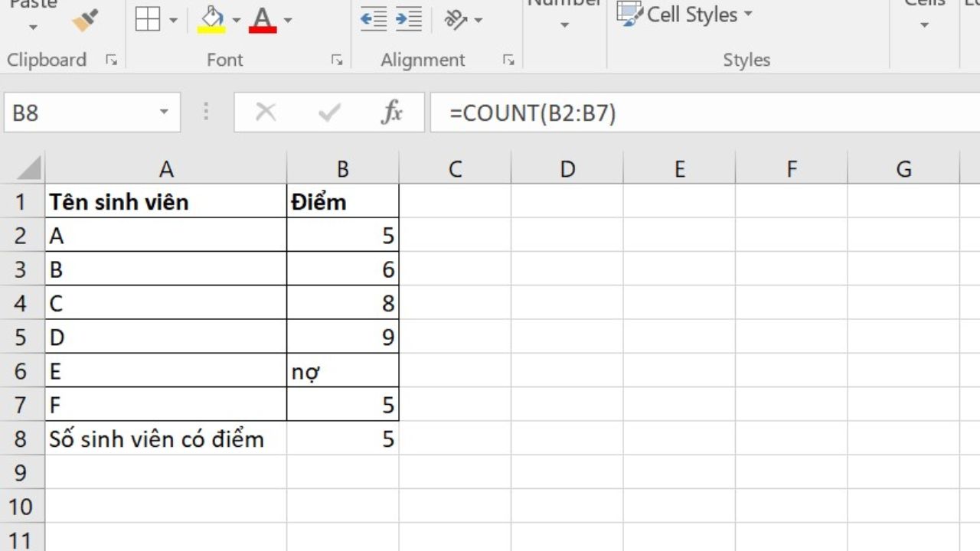The image size is (980, 551).
Task: Click the formula bar showing =COUNT(B2:B7)
Action: pos(689,113)
